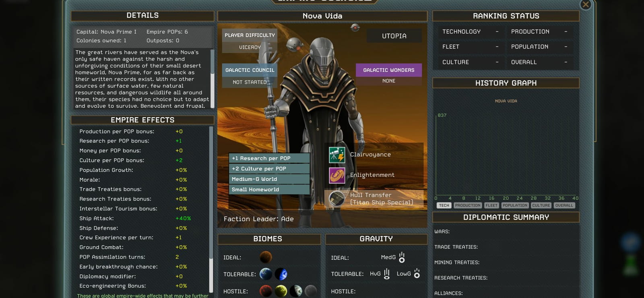Viewport: 644px width, 298px height.
Task: Switch history graph to PRODUCTION tab
Action: point(468,205)
